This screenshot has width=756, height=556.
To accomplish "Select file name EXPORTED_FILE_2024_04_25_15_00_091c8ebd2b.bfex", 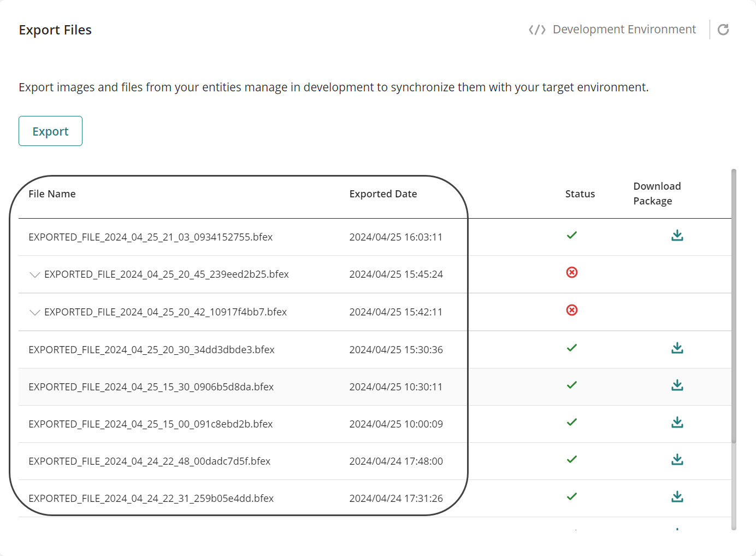I will 150,424.
